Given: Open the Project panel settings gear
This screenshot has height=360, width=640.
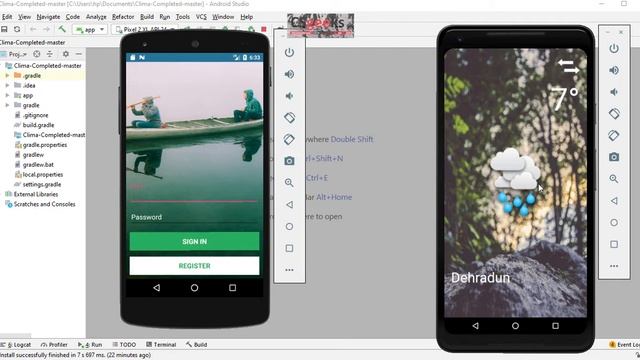Looking at the screenshot, I should [x=66, y=54].
